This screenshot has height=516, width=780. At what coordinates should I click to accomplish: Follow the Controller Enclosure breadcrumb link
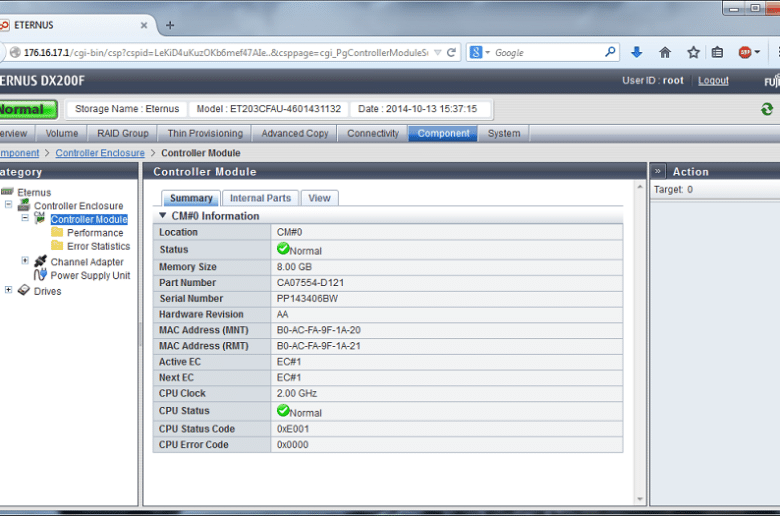pos(100,153)
